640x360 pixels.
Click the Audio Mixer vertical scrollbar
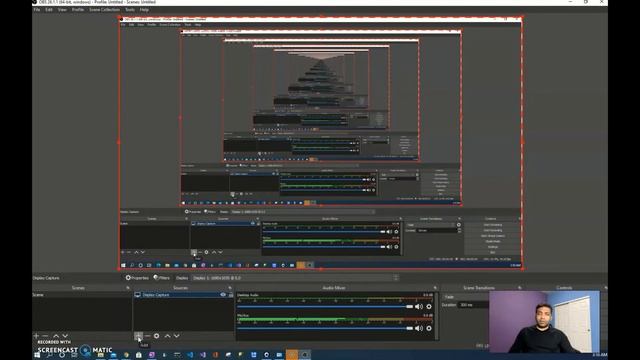click(437, 316)
